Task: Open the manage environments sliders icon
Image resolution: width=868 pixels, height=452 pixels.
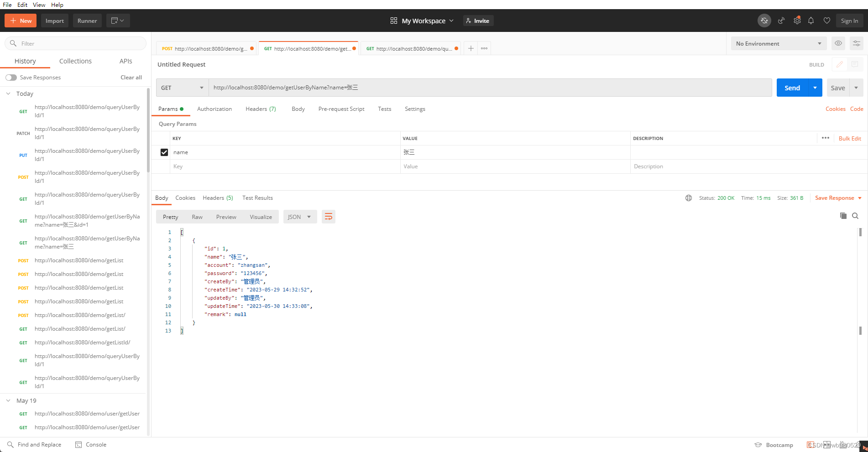Action: [x=857, y=43]
